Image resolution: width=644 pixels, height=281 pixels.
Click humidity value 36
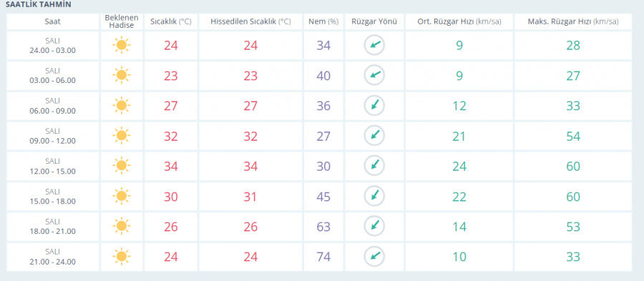pyautogui.click(x=323, y=106)
